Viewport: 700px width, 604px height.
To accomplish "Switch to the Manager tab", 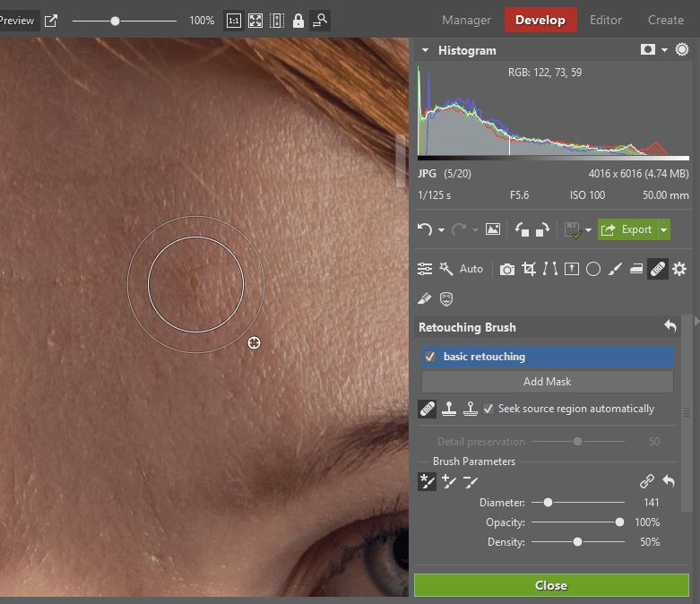I will coord(467,20).
